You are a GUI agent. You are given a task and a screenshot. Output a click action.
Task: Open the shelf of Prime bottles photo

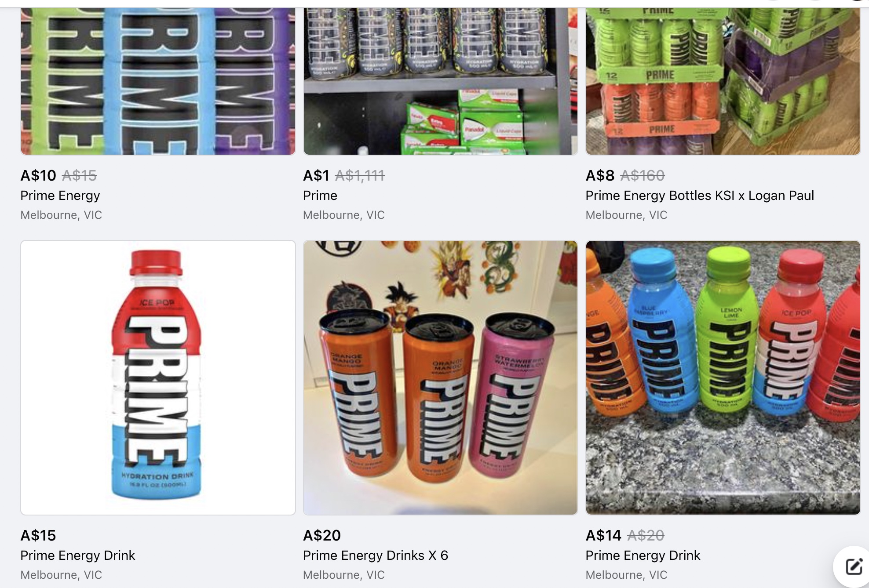pos(440,81)
